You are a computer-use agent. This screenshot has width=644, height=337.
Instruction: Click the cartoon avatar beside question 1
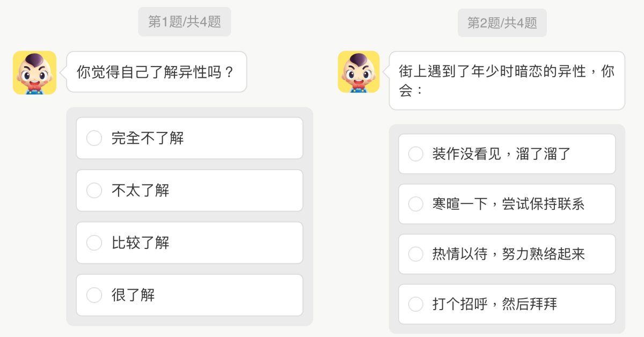pyautogui.click(x=34, y=72)
